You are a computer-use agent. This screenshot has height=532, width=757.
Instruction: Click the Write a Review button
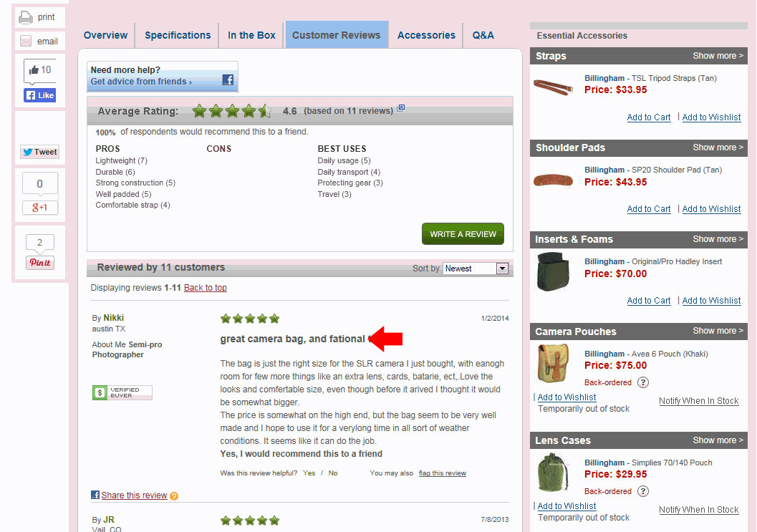click(x=463, y=234)
